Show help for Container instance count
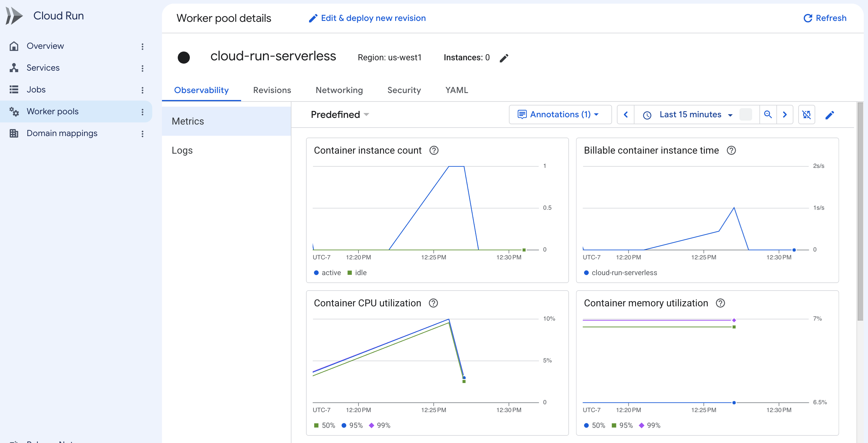This screenshot has width=868, height=443. (x=434, y=151)
